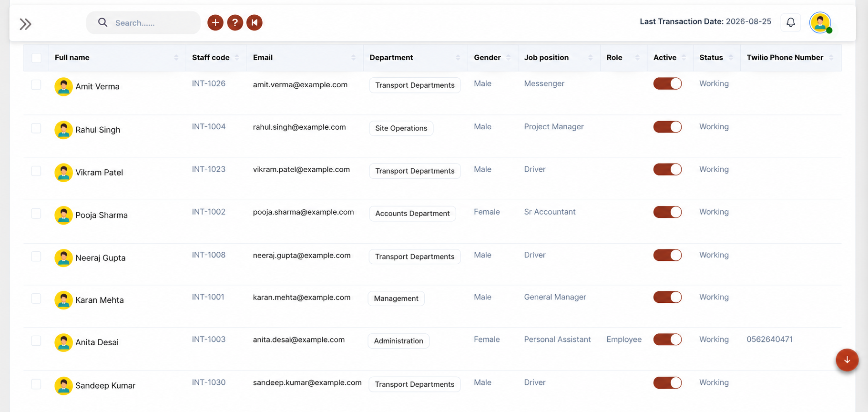
Task: Click the red scroll-down arrow button
Action: click(x=847, y=360)
